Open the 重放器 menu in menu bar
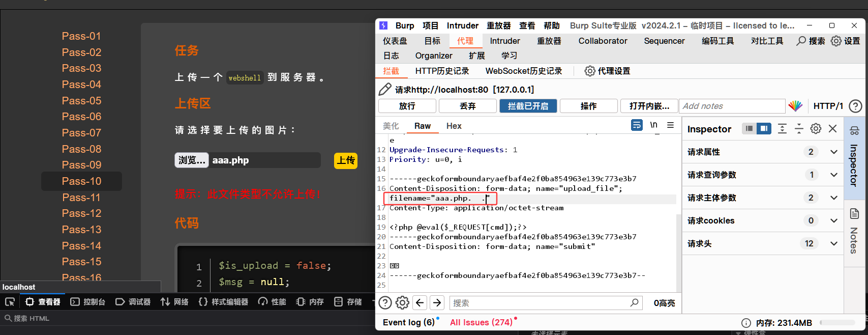Image resolution: width=868 pixels, height=335 pixels. [x=499, y=25]
